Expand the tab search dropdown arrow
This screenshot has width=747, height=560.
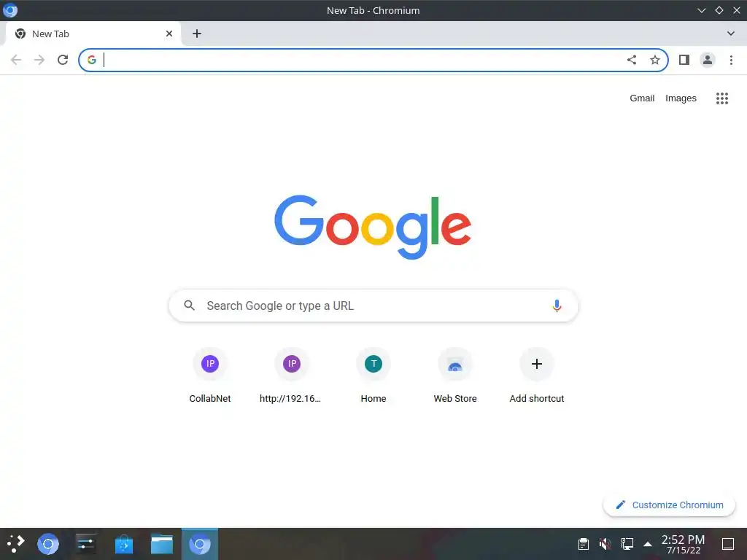pos(731,34)
